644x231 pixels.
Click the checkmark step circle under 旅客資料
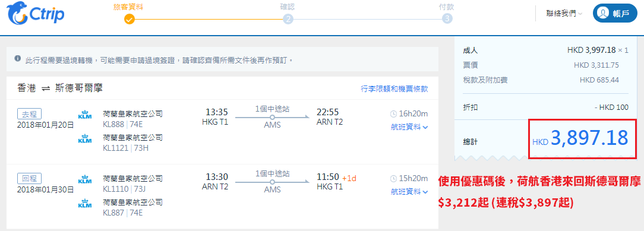tap(129, 19)
